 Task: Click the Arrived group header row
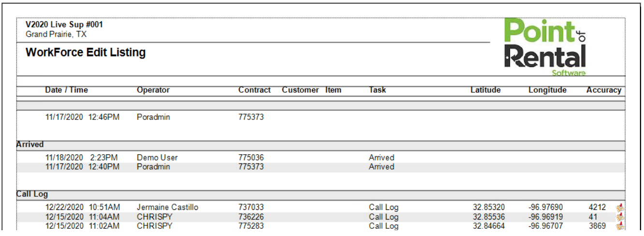click(x=30, y=145)
